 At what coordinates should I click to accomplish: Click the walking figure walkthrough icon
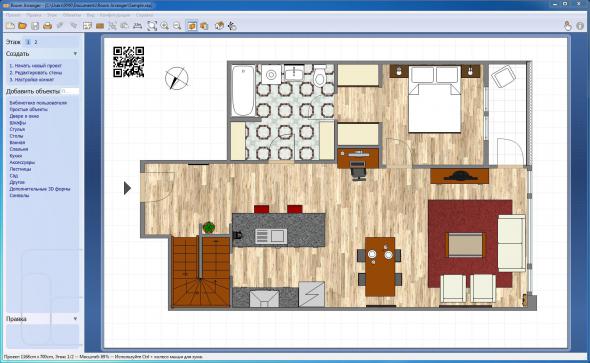click(x=232, y=26)
